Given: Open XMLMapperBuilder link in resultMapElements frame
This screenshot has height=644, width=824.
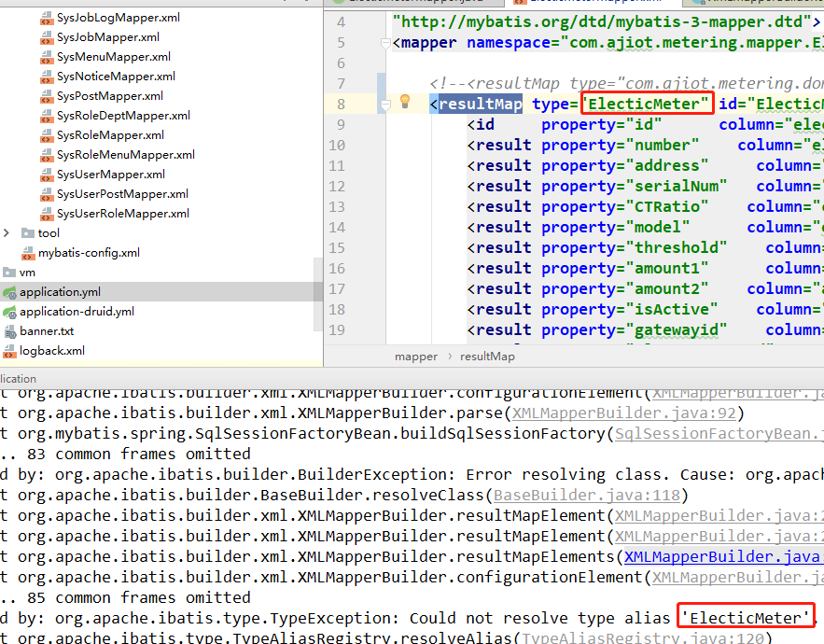Looking at the screenshot, I should pyautogui.click(x=723, y=556).
